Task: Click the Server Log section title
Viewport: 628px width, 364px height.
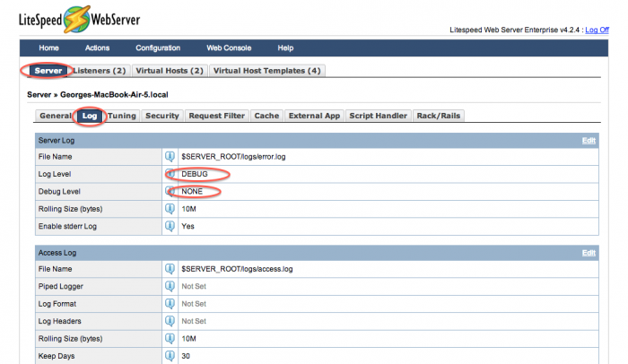Action: pyautogui.click(x=57, y=141)
